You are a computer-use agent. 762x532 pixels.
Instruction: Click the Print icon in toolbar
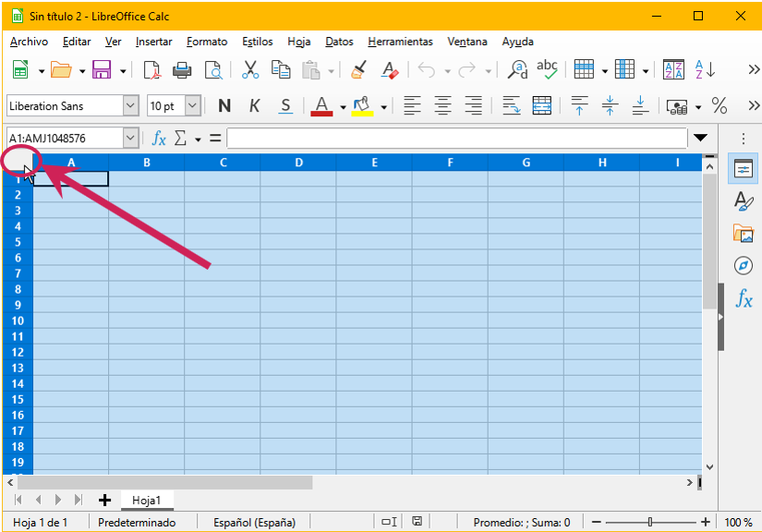183,70
